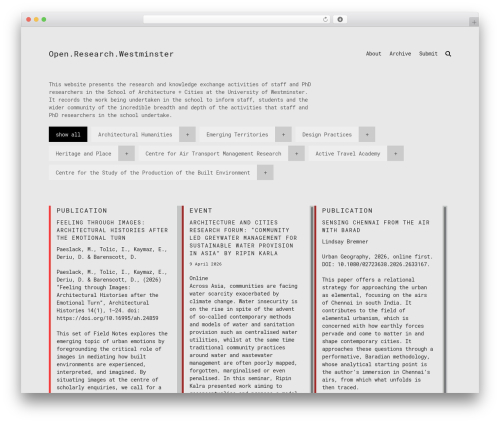Image resolution: width=500 pixels, height=423 pixels.
Task: Open the About page
Action: pyautogui.click(x=373, y=54)
